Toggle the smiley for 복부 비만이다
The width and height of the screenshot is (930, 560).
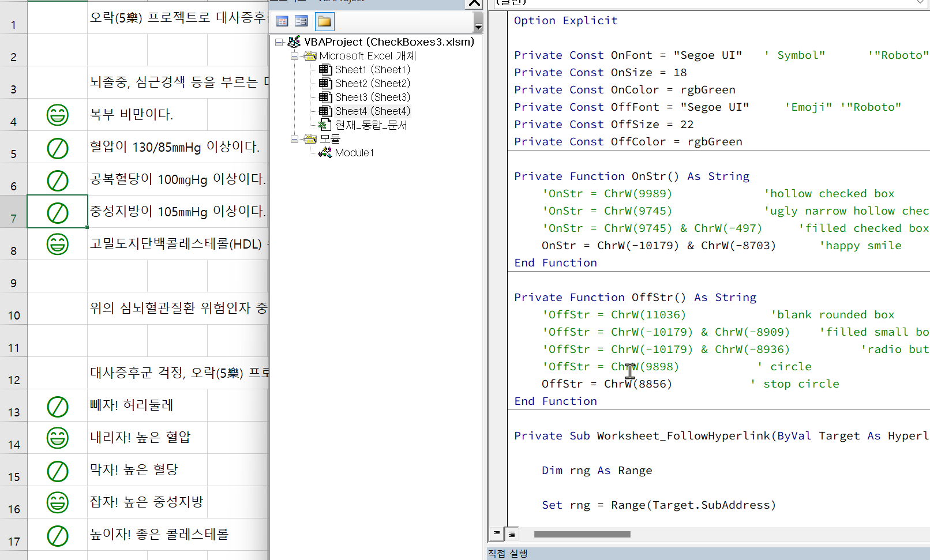pyautogui.click(x=57, y=115)
